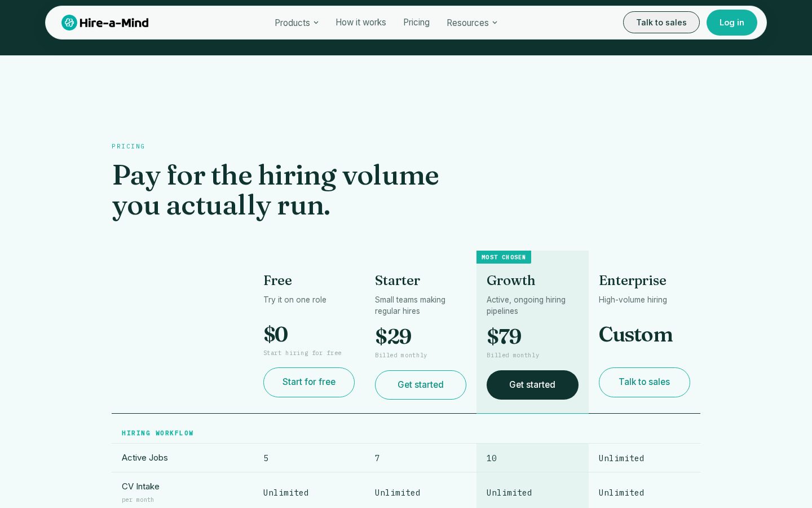Click the CV Intake row label

click(x=140, y=487)
